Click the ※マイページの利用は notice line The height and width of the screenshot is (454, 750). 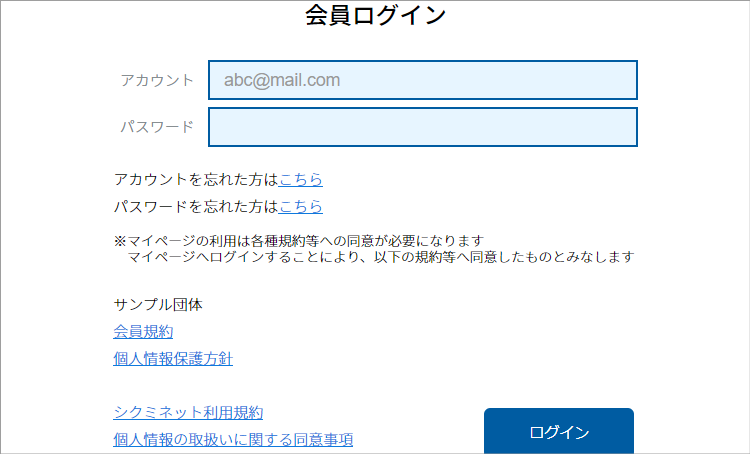[300, 241]
